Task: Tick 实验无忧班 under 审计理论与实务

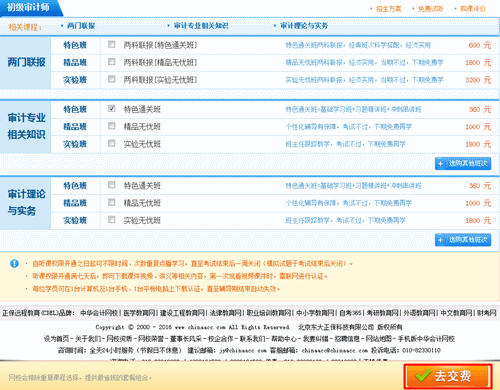Action: tap(112, 219)
